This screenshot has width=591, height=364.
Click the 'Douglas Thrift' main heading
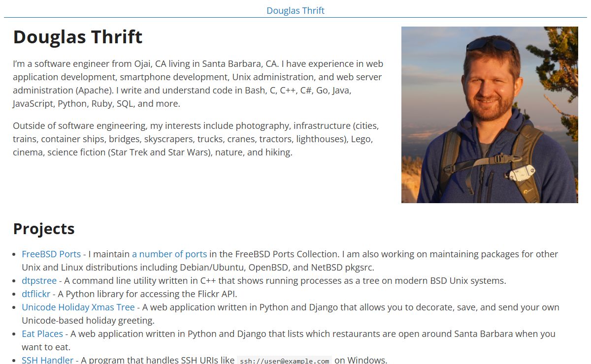(78, 37)
